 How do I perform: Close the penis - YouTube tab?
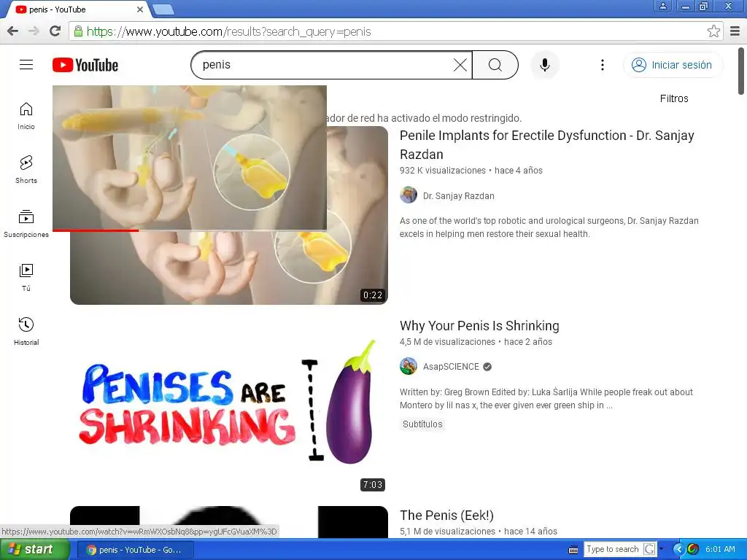point(140,9)
